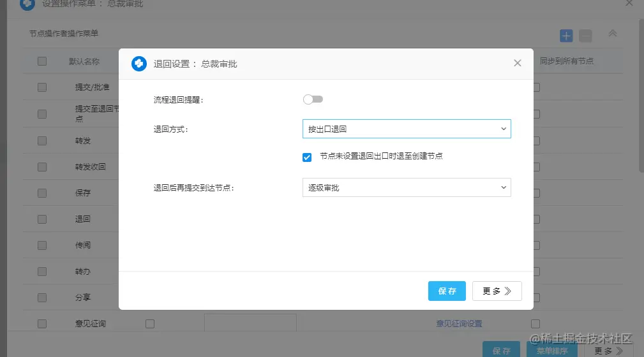Click the add (plus) icon in background window

566,36
